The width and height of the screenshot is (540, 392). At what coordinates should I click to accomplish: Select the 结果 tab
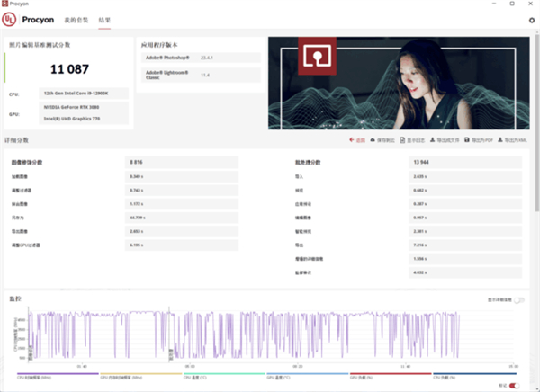pos(105,19)
